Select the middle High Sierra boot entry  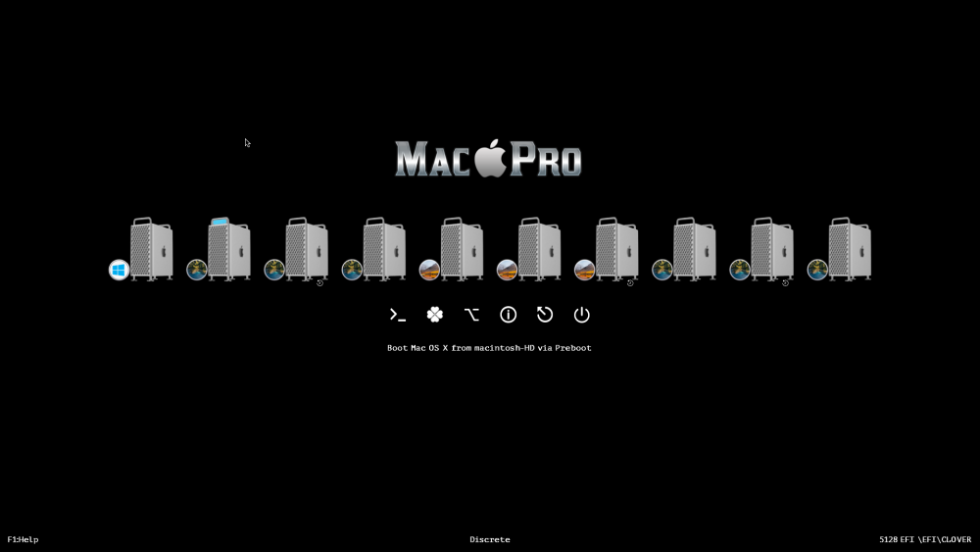[529, 249]
